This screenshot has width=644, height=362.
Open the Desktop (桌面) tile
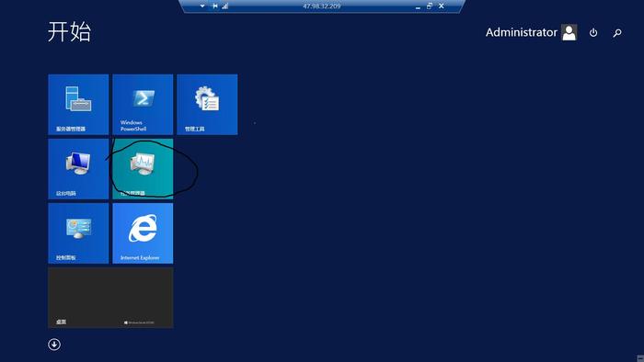click(x=111, y=298)
